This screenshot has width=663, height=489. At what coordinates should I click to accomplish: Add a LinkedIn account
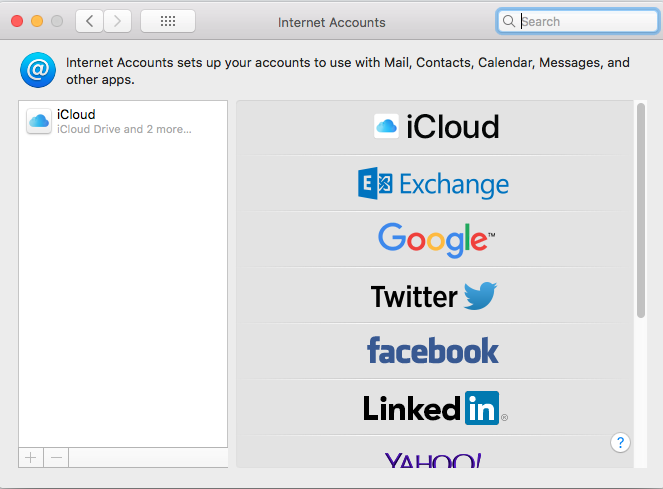(435, 407)
